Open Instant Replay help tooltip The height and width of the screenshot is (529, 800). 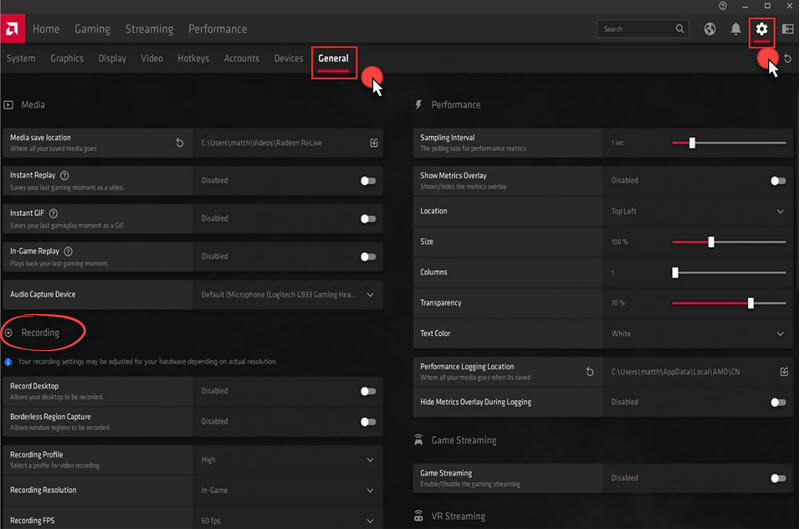tap(64, 175)
